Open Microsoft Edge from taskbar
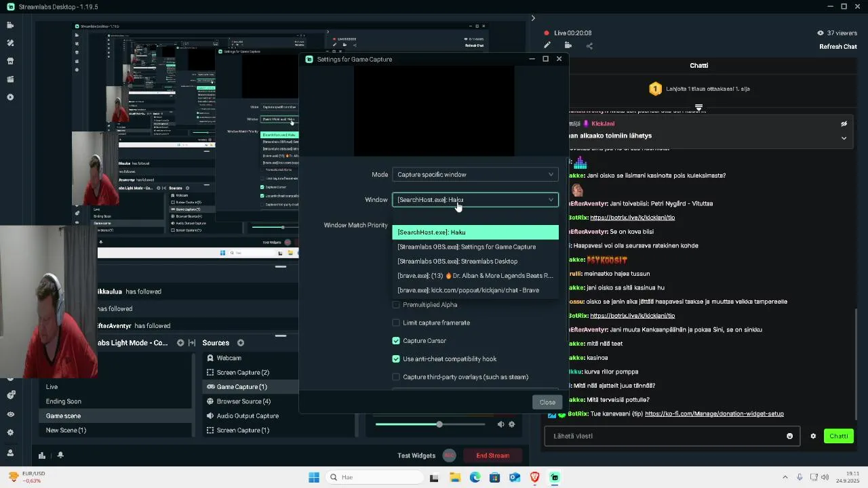Image resolution: width=868 pixels, height=488 pixels. 475,477
